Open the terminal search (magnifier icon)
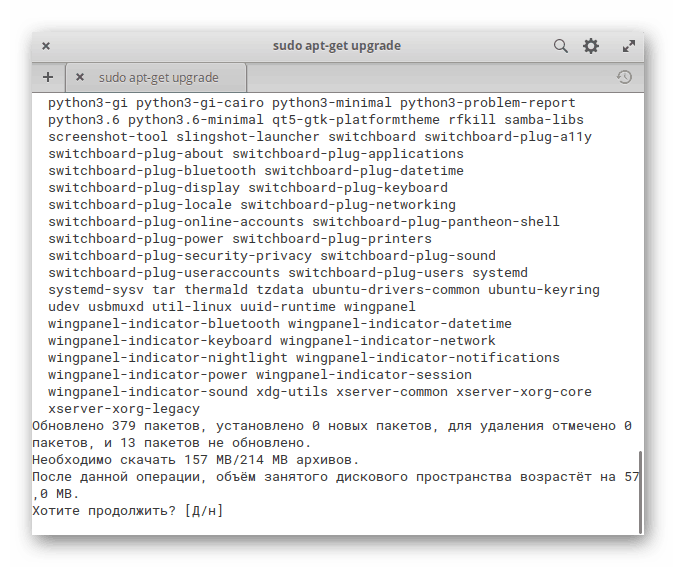 tap(561, 46)
